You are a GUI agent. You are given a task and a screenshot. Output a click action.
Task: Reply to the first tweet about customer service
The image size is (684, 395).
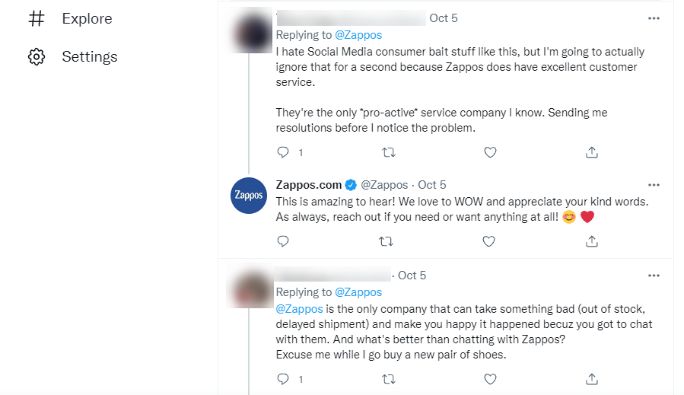[283, 152]
